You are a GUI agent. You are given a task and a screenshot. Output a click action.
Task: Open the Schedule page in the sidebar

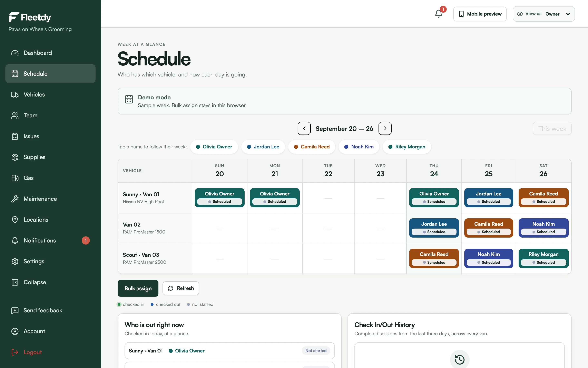50,74
